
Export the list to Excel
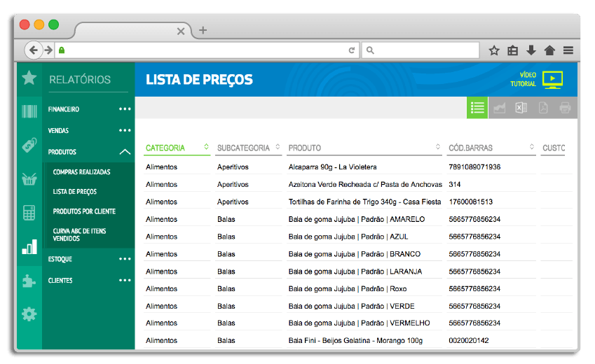click(x=521, y=108)
